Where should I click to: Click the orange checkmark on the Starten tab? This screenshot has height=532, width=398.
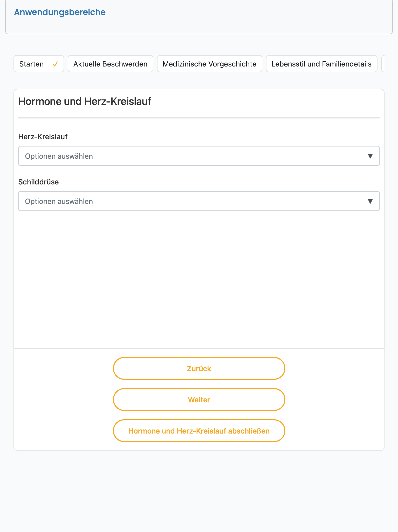(x=55, y=64)
